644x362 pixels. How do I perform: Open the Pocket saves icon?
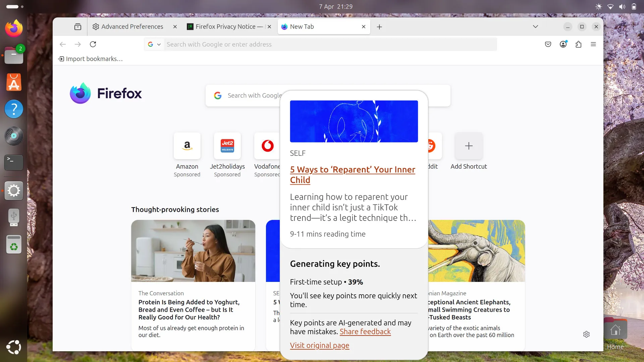pos(547,44)
